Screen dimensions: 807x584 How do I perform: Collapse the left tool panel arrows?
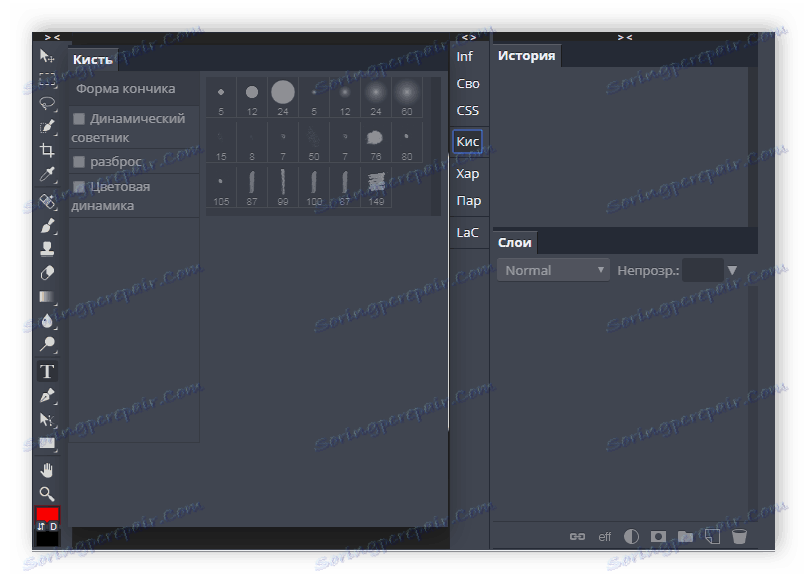52,37
